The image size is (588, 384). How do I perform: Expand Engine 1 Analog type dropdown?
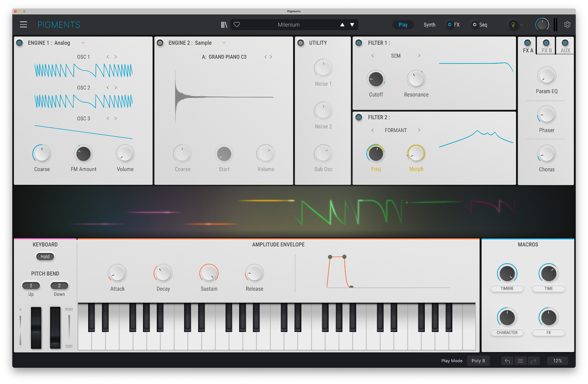(83, 43)
